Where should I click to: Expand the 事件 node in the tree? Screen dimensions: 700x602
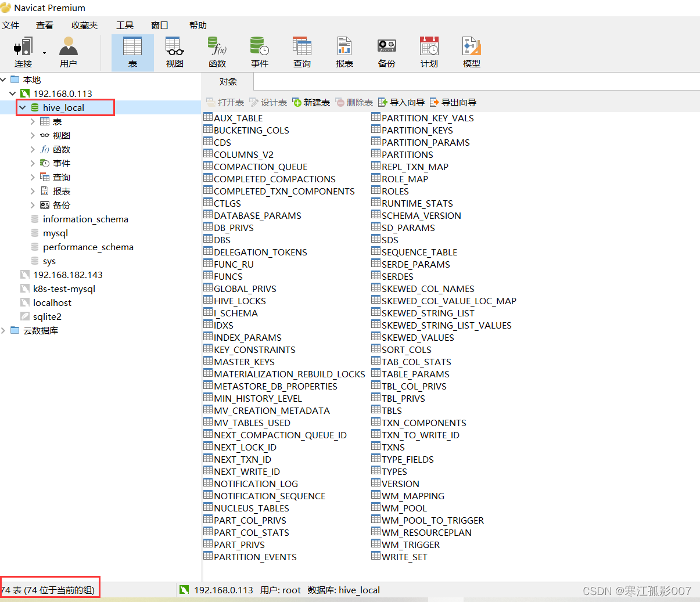[x=33, y=163]
